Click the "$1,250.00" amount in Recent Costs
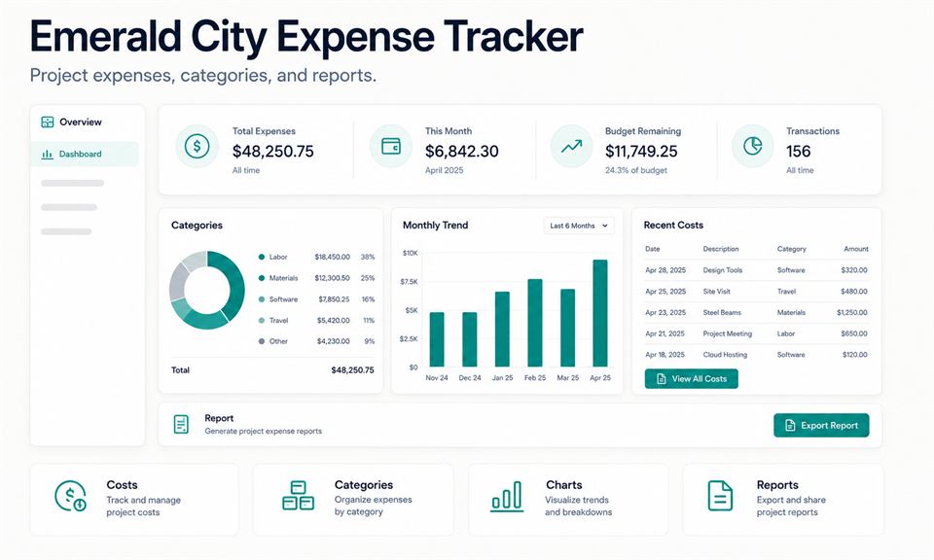Image resolution: width=934 pixels, height=560 pixels. [x=852, y=312]
